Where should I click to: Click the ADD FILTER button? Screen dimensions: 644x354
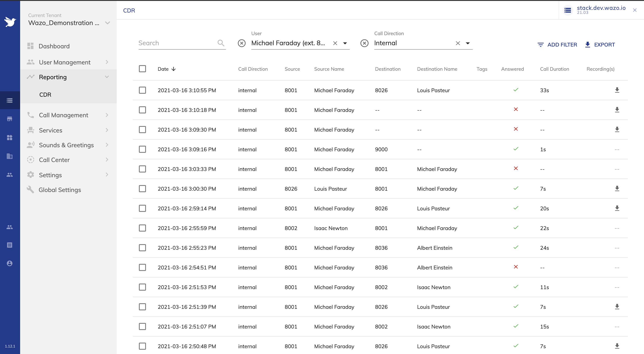click(x=557, y=45)
